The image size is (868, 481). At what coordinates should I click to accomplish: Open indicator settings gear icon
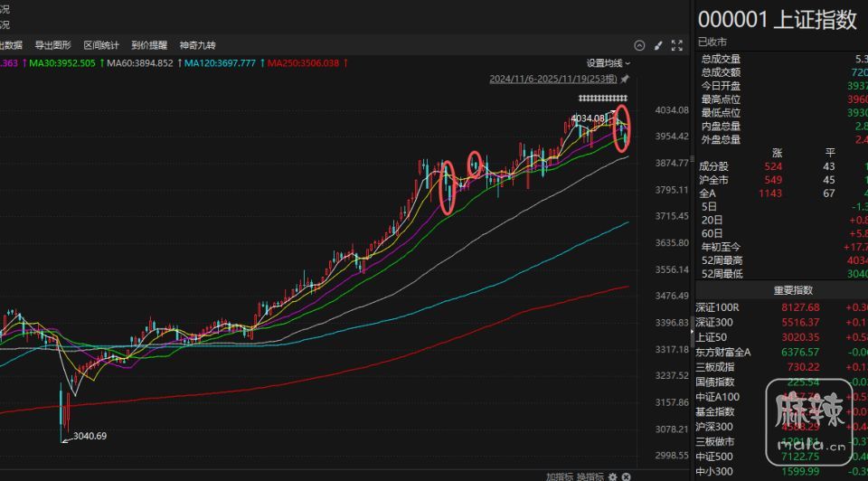click(612, 476)
